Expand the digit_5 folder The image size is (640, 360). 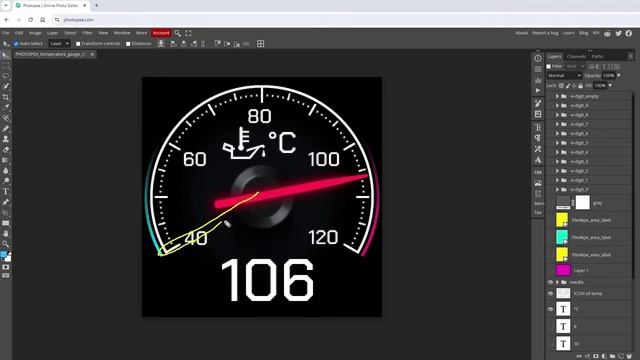click(x=557, y=143)
